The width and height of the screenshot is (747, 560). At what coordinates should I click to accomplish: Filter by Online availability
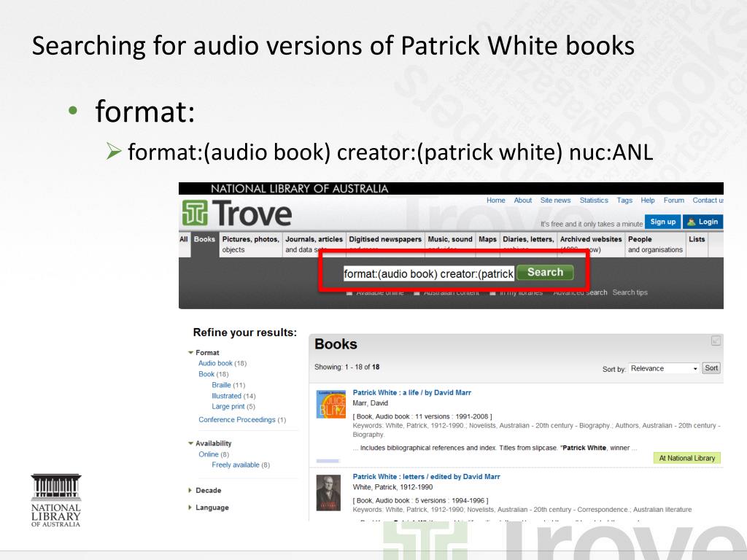tap(208, 454)
